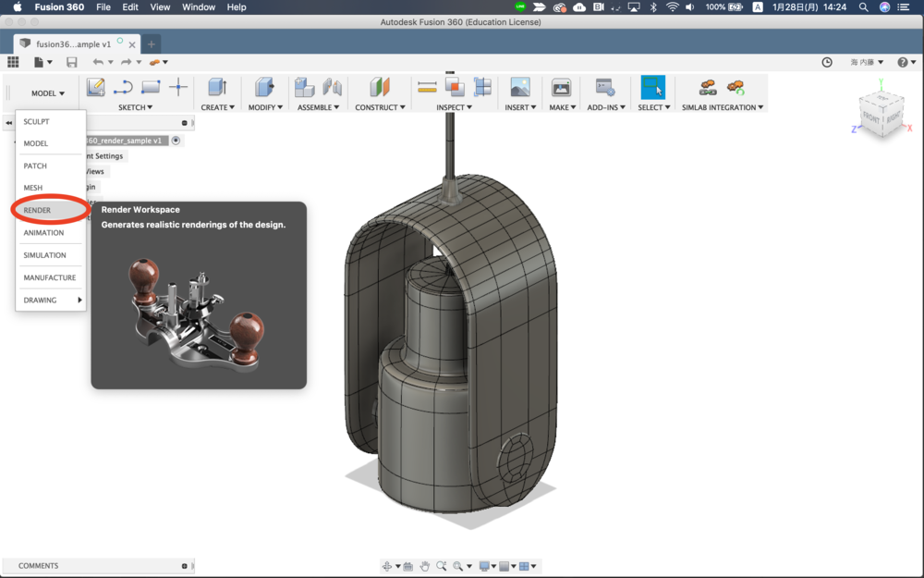Click the FRONT face of the ViewCube
Image resolution: width=924 pixels, height=578 pixels.
click(x=870, y=117)
